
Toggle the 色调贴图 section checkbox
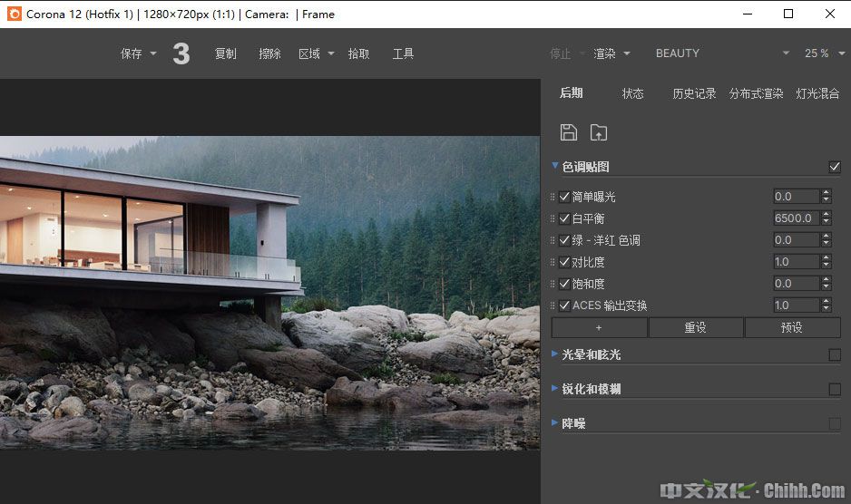coord(835,167)
